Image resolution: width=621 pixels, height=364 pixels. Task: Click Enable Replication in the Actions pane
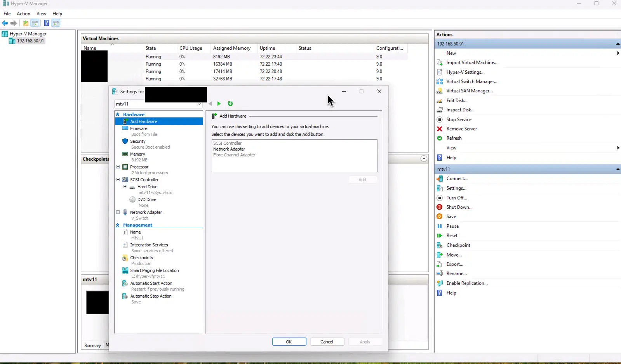(467, 283)
